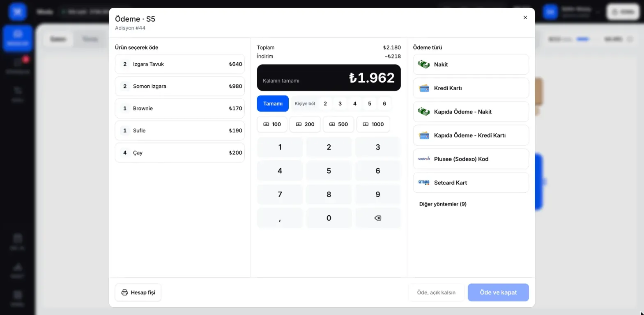Select Kapıda Ödeme - Nakit option
The height and width of the screenshot is (315, 644).
tap(471, 112)
